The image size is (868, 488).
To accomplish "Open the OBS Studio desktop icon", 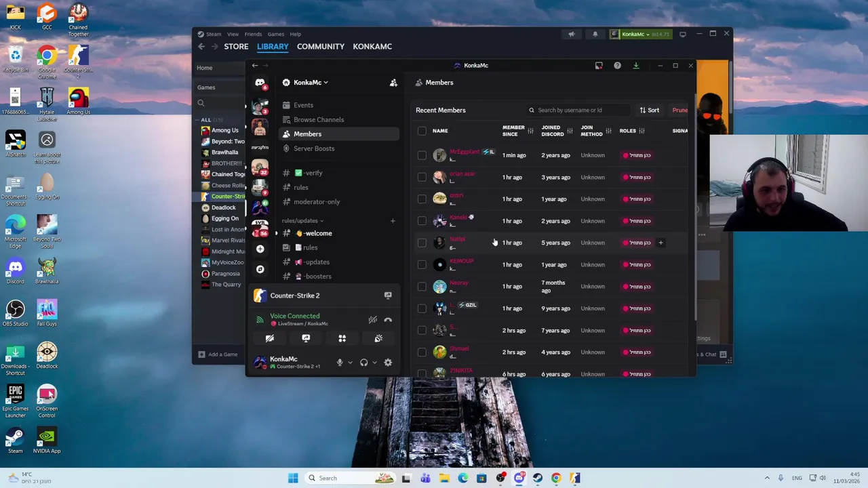I will pos(15,312).
